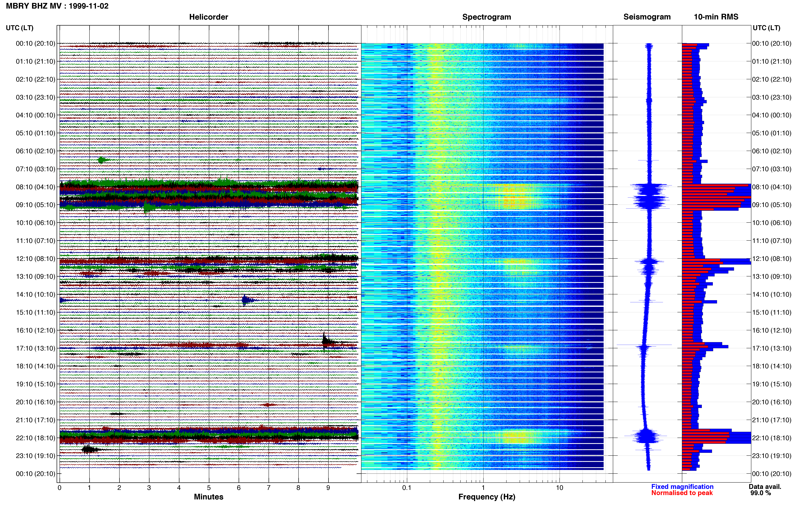
Task: Click the '5' minutes tick label
Action: 209,488
